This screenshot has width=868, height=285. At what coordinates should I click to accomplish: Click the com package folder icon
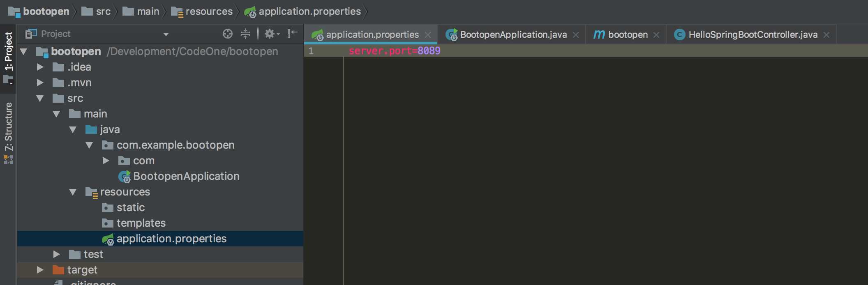(124, 161)
